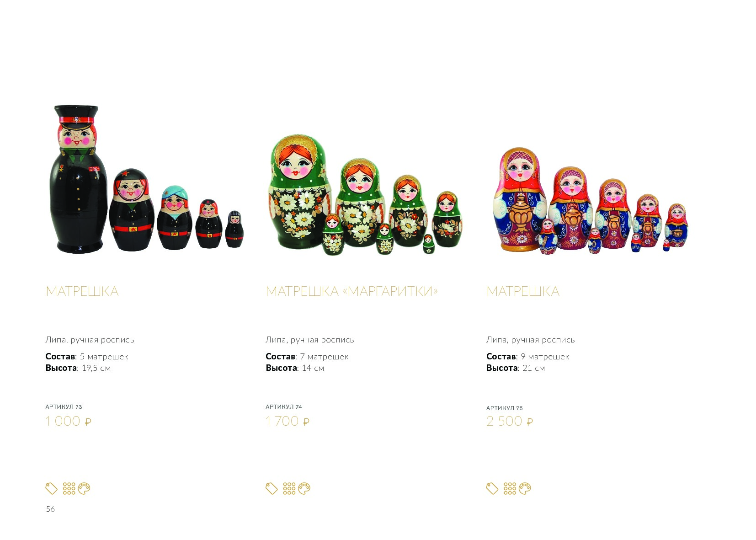Click the 1 700 ₽ price
Screen dimensions: 756x540
click(287, 421)
